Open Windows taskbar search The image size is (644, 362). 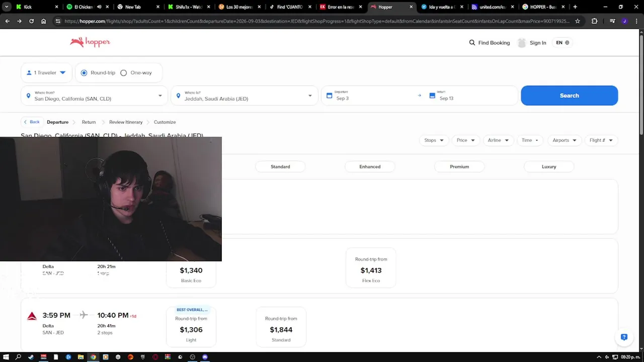tap(19, 357)
